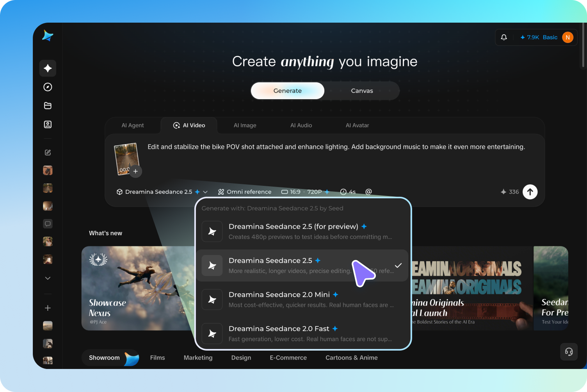Click the plus icon in the sidebar
The image size is (587, 392).
pyautogui.click(x=48, y=308)
